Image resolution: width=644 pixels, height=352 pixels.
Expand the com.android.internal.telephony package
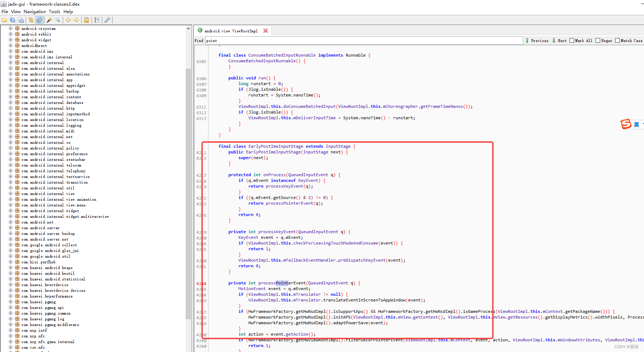[10, 171]
